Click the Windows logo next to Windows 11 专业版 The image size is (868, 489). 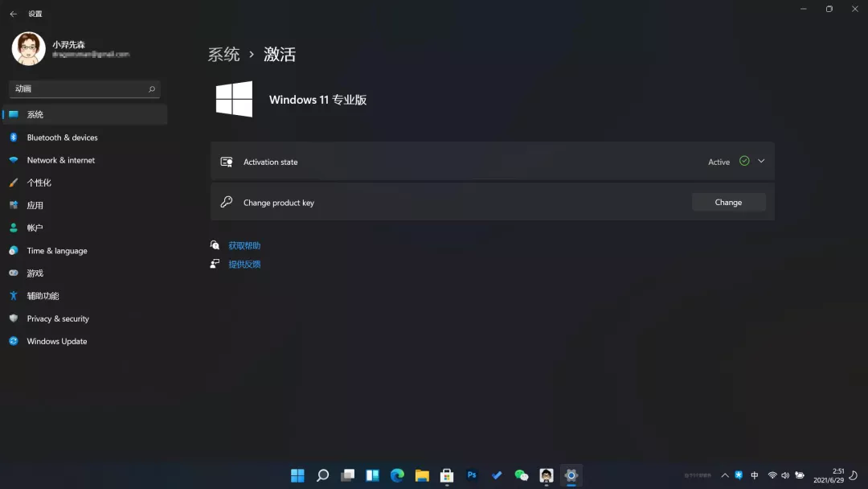point(234,99)
